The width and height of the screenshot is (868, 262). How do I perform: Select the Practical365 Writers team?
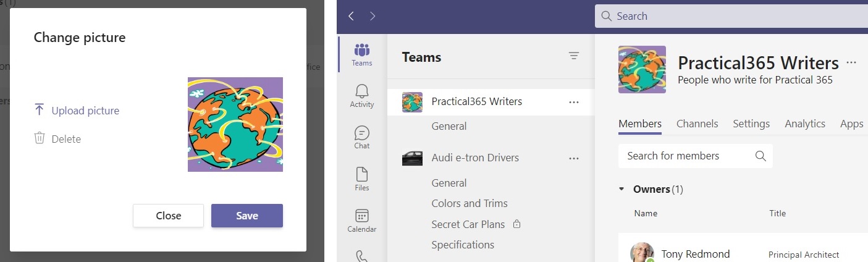pyautogui.click(x=477, y=102)
